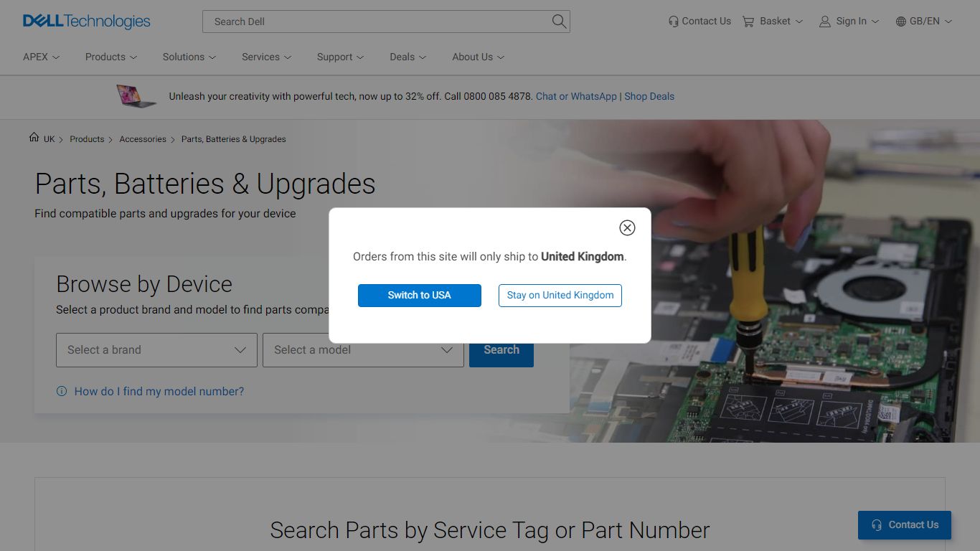Click Stay on United Kingdom button
Viewport: 980px width, 551px height.
(560, 296)
